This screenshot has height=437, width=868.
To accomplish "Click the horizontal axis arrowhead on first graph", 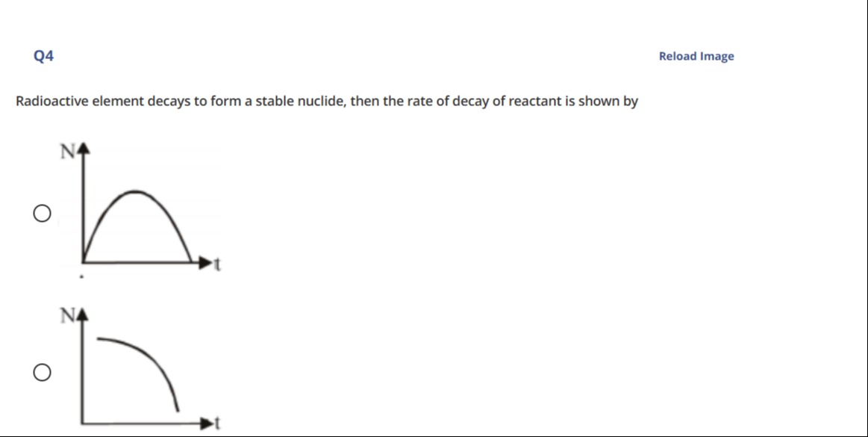I will click(206, 262).
